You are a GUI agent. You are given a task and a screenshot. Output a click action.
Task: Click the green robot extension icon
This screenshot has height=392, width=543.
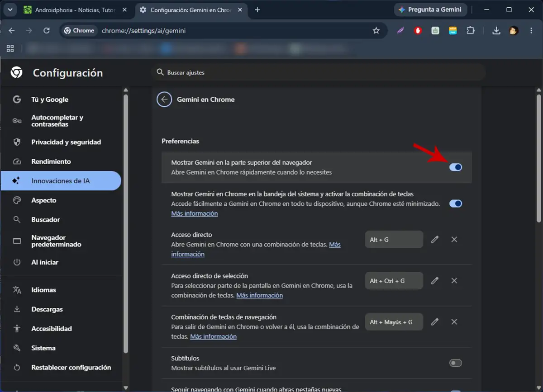point(435,31)
